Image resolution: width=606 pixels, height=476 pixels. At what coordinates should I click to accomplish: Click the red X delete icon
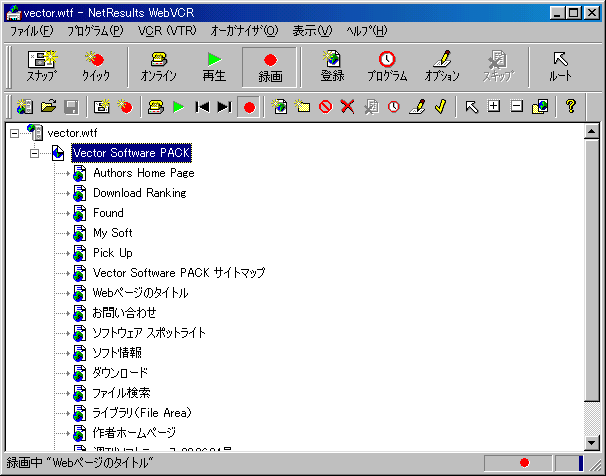[x=347, y=106]
